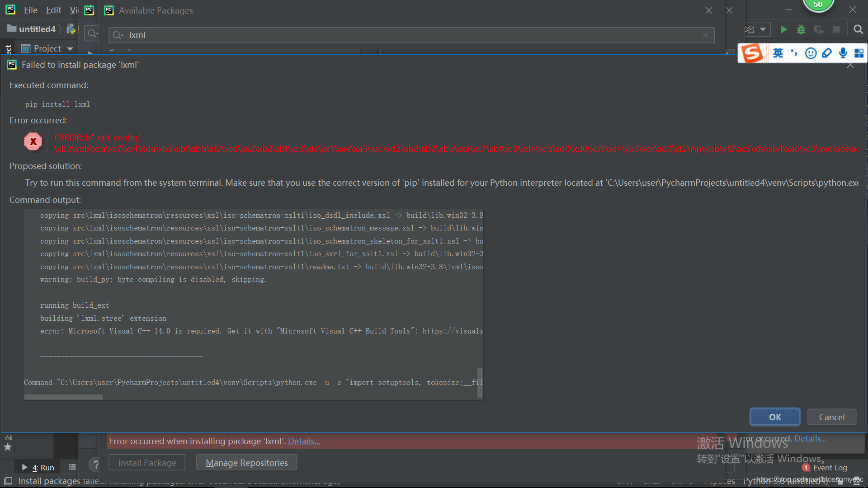The height and width of the screenshot is (488, 868).
Task: Open Sogou toolbox grid icon
Action: click(x=859, y=53)
